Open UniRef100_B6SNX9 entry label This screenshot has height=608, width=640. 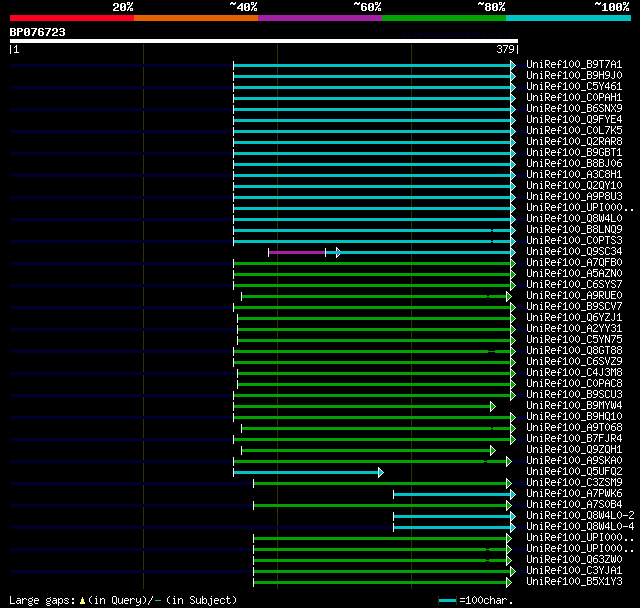pyautogui.click(x=574, y=109)
